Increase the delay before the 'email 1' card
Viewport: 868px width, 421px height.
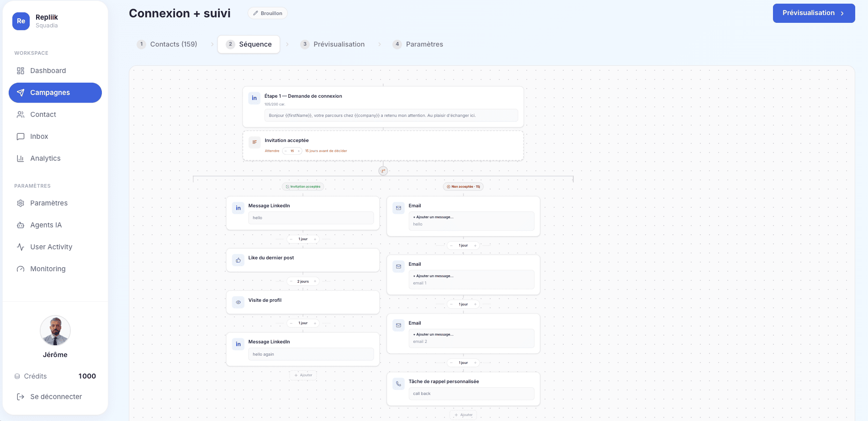point(476,246)
